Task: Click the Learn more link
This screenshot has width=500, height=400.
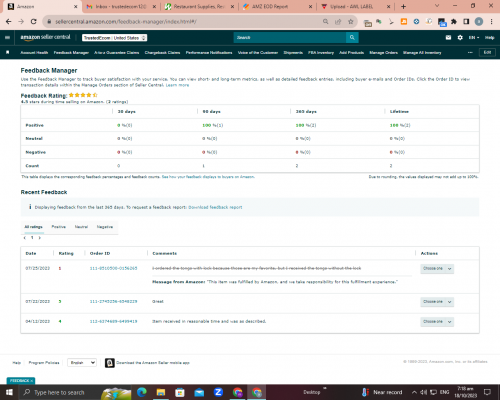Action: [x=177, y=85]
